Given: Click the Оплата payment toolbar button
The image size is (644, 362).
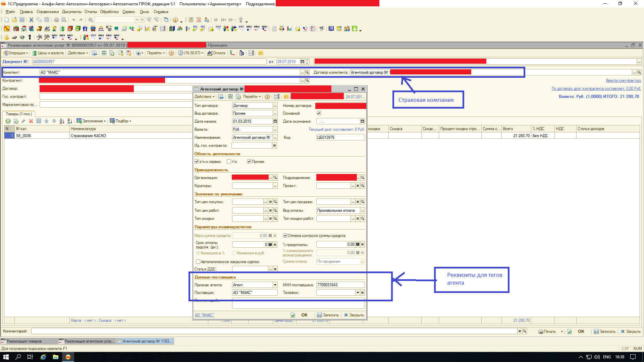Looking at the screenshot, I should [x=216, y=53].
